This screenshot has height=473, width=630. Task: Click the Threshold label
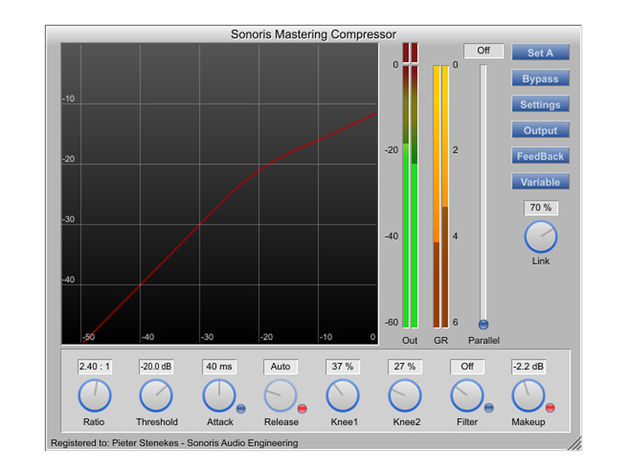tap(157, 422)
